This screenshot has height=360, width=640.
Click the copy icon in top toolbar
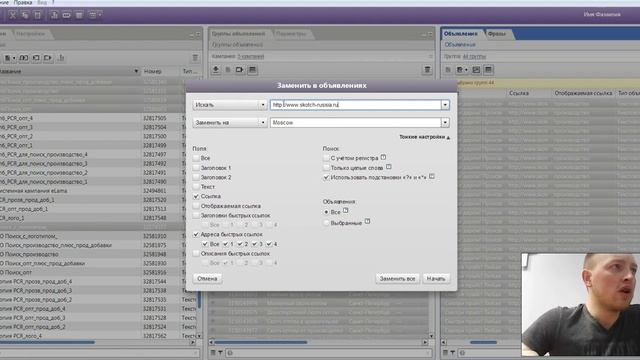(x=25, y=15)
